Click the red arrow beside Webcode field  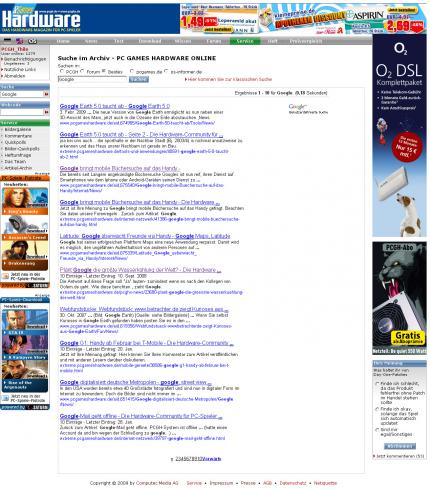click(x=46, y=112)
